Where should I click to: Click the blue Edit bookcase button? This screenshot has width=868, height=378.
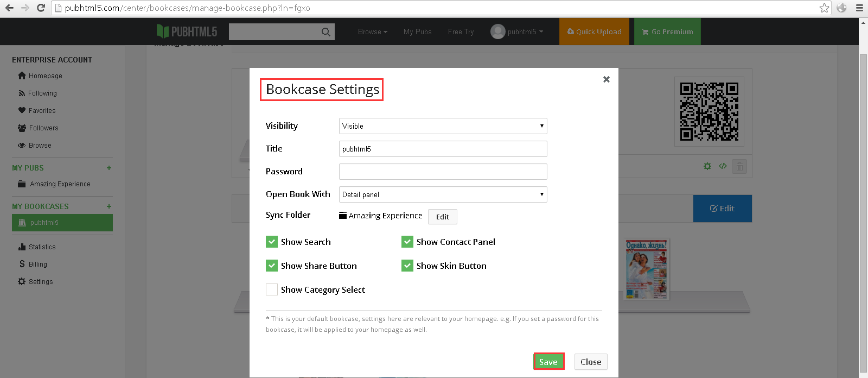click(x=723, y=209)
